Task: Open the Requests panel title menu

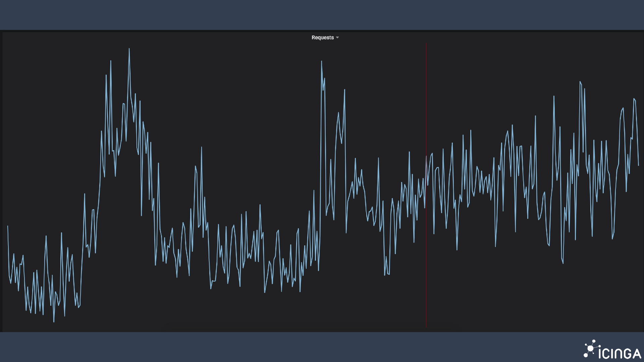Action: click(x=322, y=38)
